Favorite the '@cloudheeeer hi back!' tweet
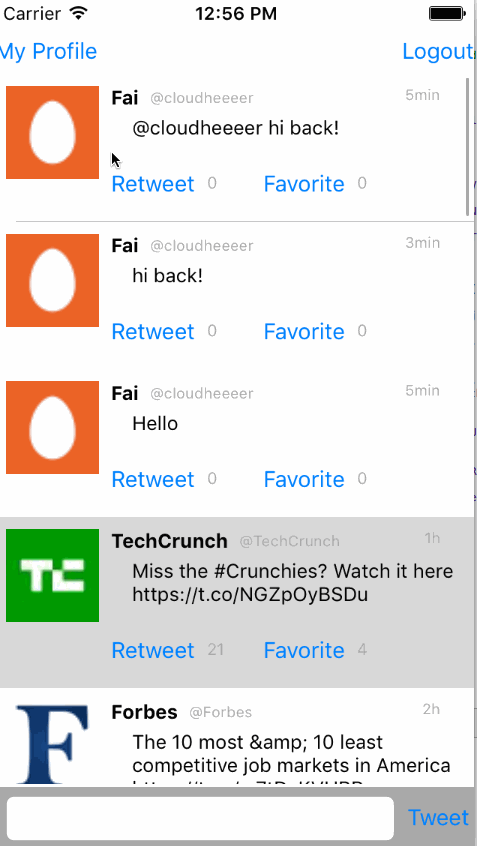 click(x=304, y=184)
